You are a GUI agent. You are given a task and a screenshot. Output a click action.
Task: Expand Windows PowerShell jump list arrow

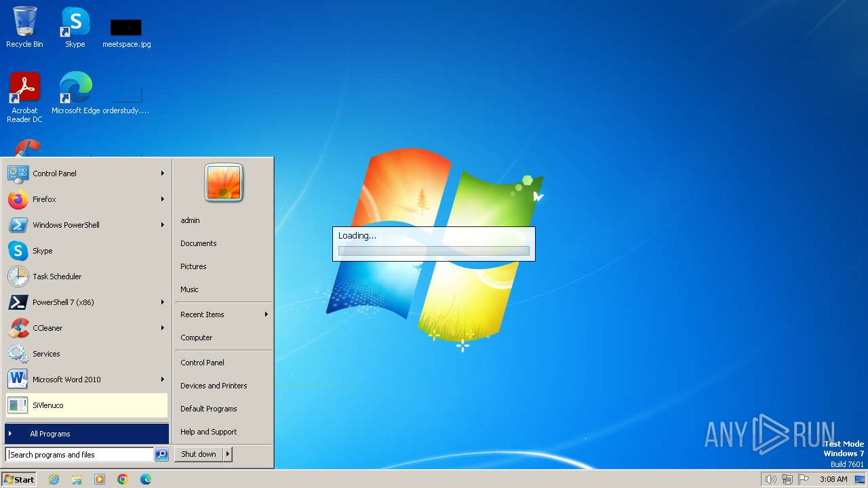pos(163,225)
